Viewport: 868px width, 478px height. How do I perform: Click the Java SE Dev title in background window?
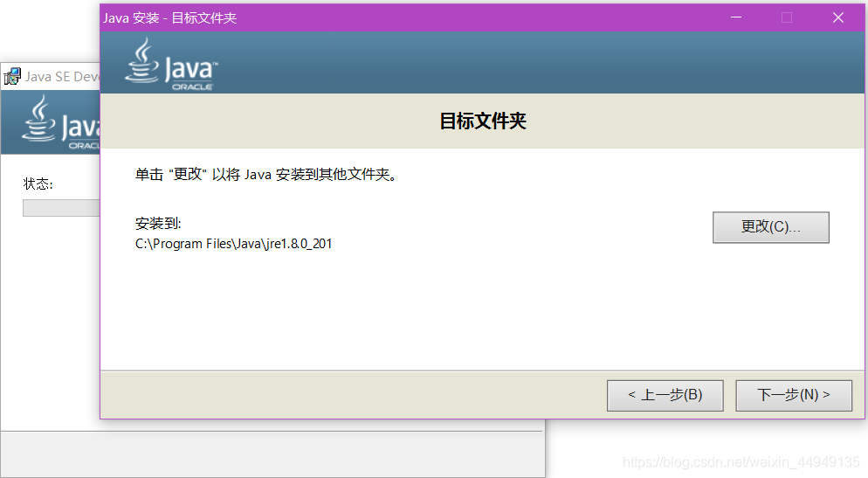click(x=62, y=76)
